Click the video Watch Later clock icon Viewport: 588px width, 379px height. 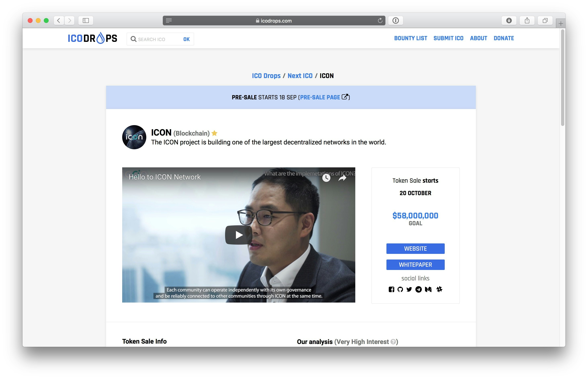[326, 178]
